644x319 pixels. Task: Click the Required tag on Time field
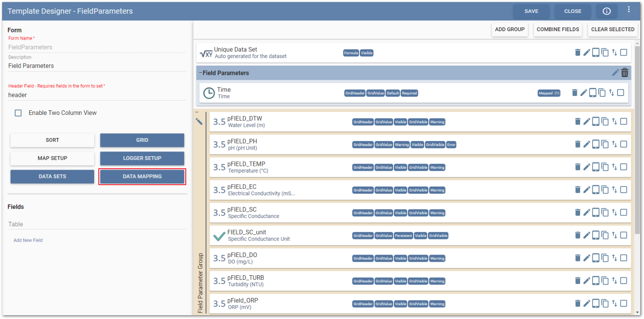pos(409,93)
